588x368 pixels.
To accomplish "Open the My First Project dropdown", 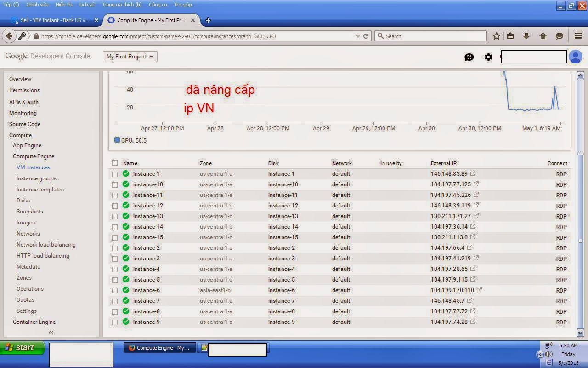I will click(130, 57).
